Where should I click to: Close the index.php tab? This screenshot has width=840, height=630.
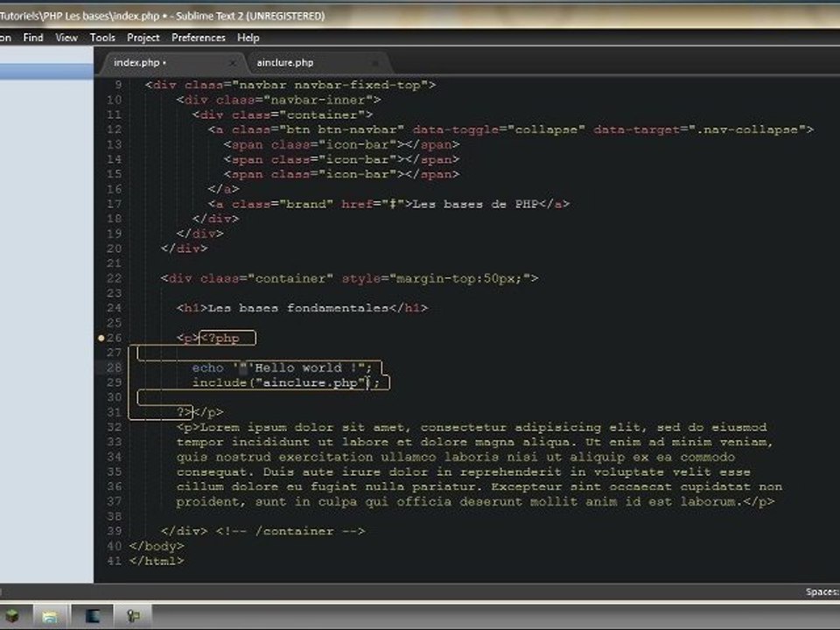[x=233, y=63]
